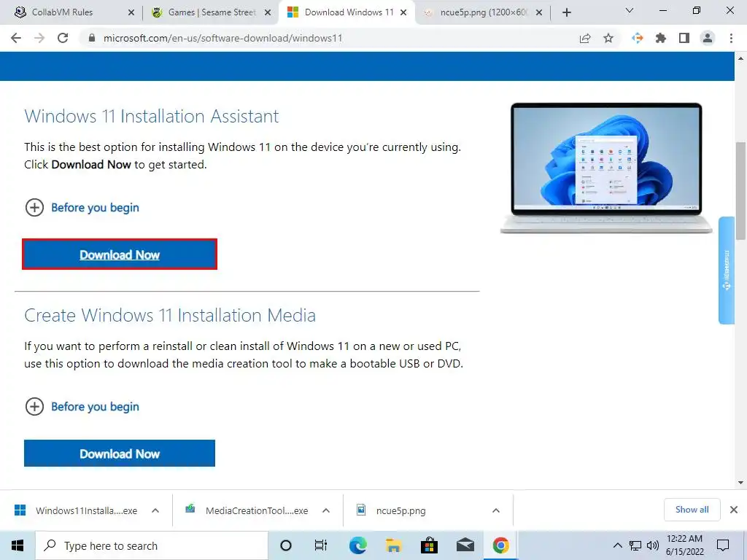The height and width of the screenshot is (560, 747).
Task: Open the volume tray icon
Action: click(x=653, y=545)
